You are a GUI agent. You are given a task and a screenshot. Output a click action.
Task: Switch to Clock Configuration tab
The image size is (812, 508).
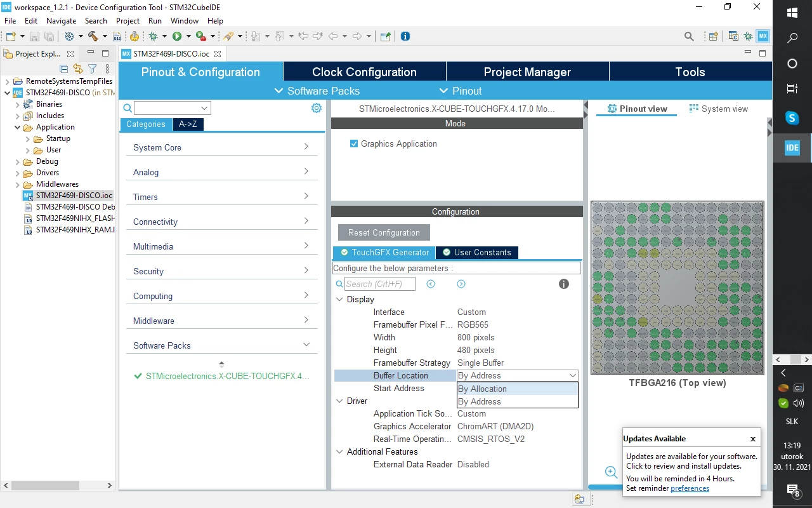point(364,72)
